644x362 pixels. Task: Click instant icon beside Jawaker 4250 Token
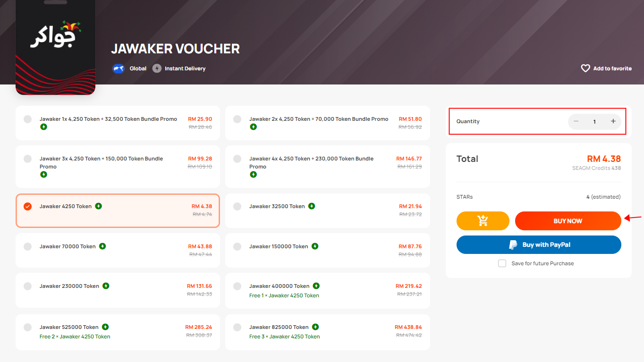[99, 206]
